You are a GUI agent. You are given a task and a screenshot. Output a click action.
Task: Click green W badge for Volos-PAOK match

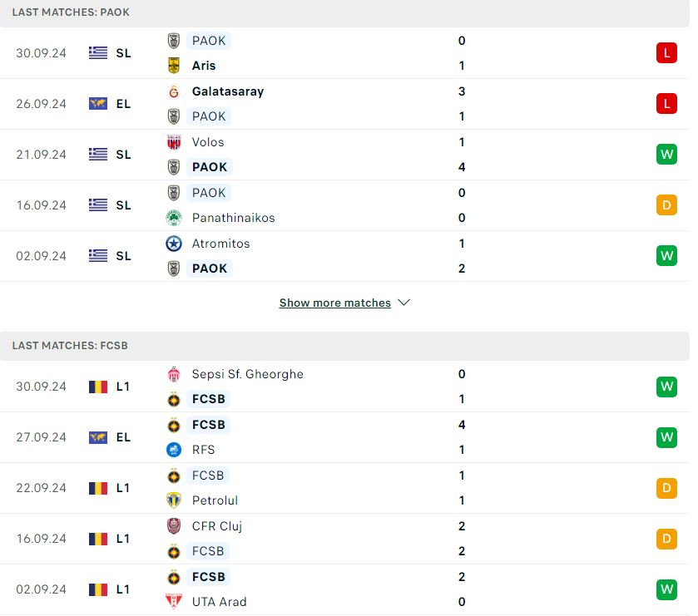[666, 155]
